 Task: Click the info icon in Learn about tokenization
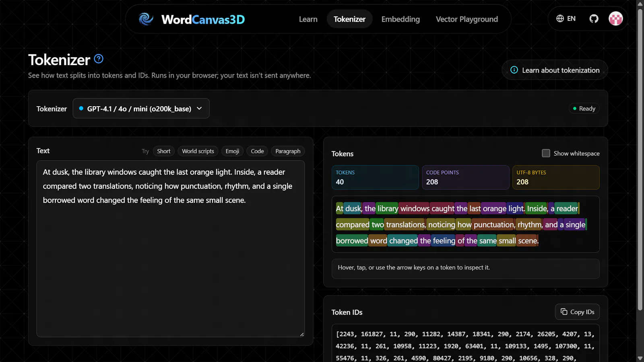[x=514, y=70]
